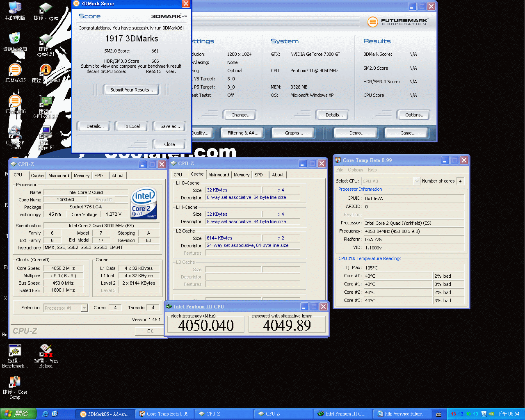This screenshot has height=420, width=525.
Task: Switch to service.future browser taskbar entry
Action: tap(402, 414)
